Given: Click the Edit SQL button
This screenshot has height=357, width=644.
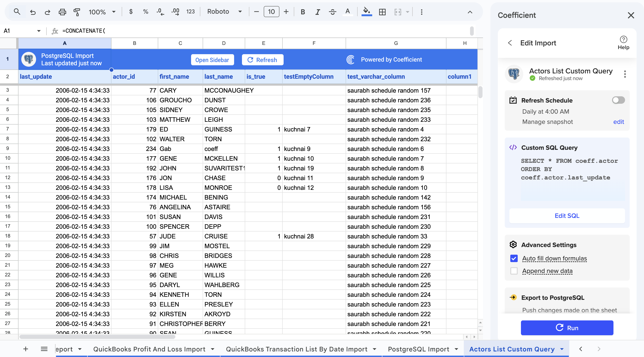Looking at the screenshot, I should [567, 215].
